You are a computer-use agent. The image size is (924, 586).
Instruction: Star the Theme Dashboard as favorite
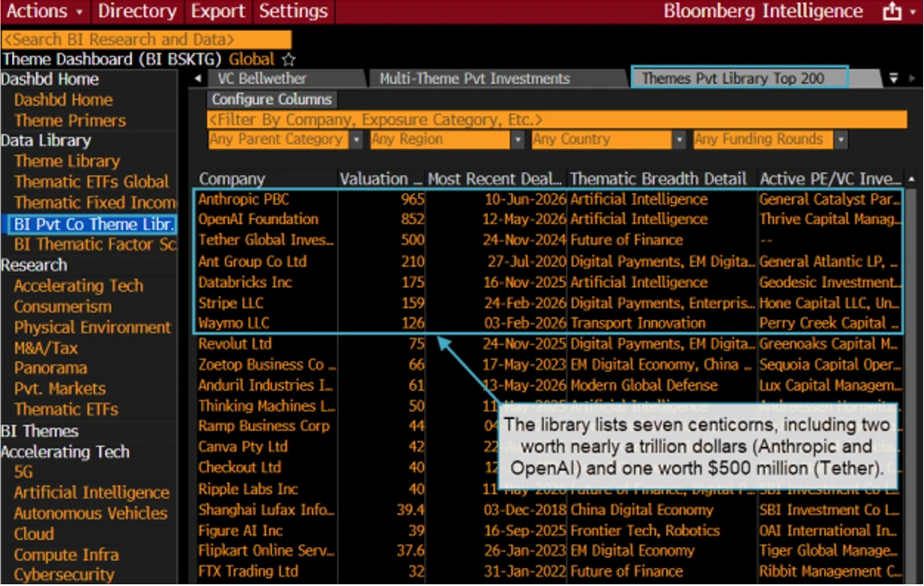click(x=289, y=59)
